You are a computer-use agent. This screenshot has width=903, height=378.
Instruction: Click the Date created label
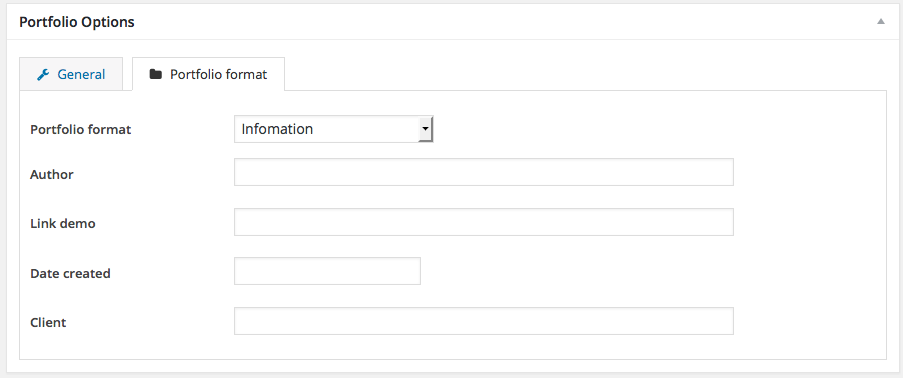70,274
